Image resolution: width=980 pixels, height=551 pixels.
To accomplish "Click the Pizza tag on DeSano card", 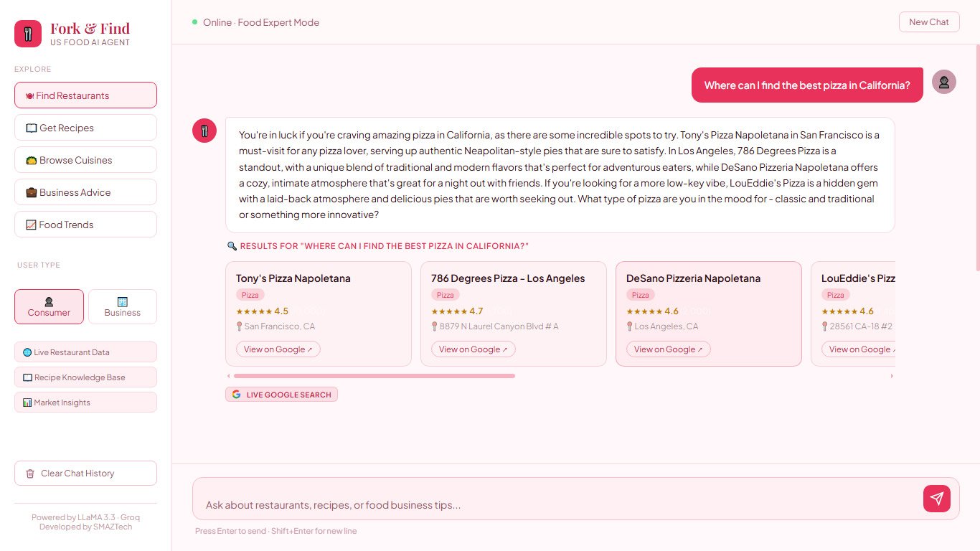I will point(641,295).
